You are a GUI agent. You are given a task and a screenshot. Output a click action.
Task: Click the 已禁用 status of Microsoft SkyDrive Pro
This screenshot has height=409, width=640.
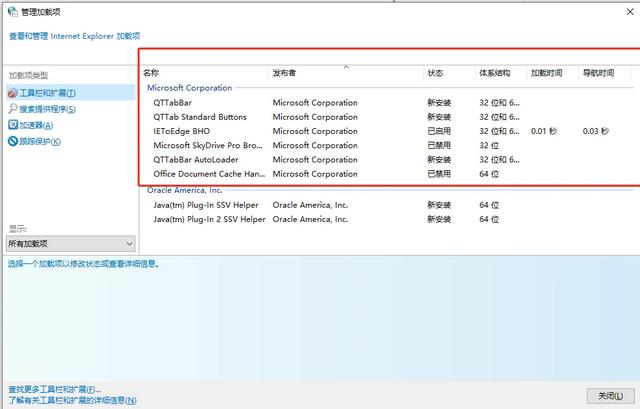click(439, 145)
